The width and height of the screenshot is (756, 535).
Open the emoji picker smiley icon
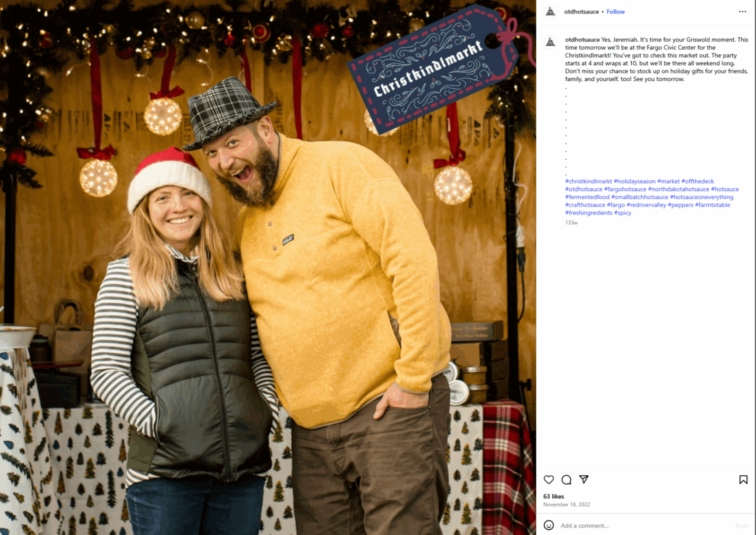[549, 525]
